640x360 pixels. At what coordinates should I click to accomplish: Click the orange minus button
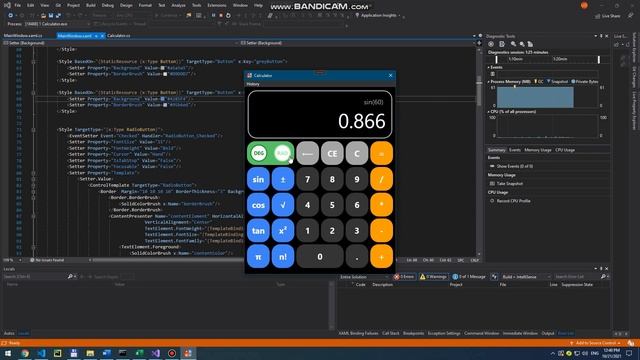(381, 231)
